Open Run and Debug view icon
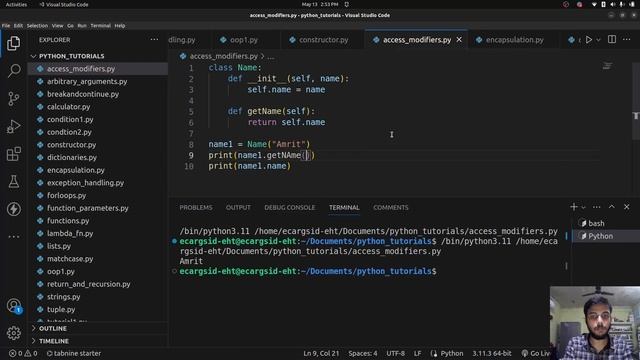 (13, 126)
